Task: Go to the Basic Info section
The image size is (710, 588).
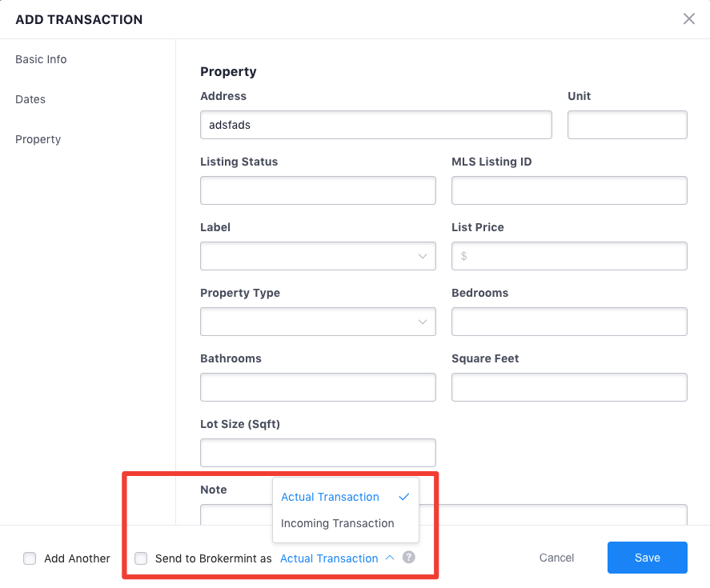Action: tap(41, 59)
